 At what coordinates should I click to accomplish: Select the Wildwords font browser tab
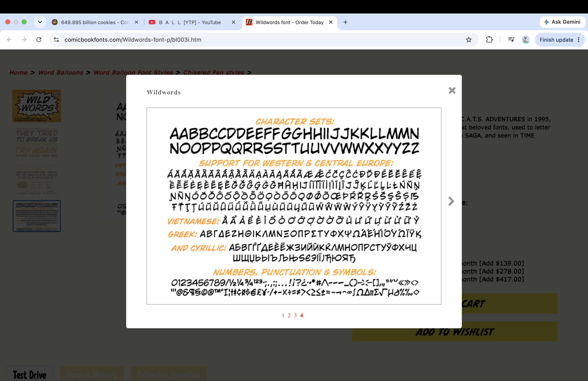(x=290, y=22)
